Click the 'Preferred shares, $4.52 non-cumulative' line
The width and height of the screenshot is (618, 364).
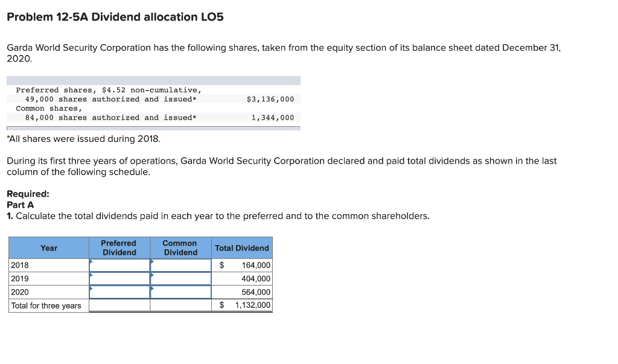tap(109, 90)
